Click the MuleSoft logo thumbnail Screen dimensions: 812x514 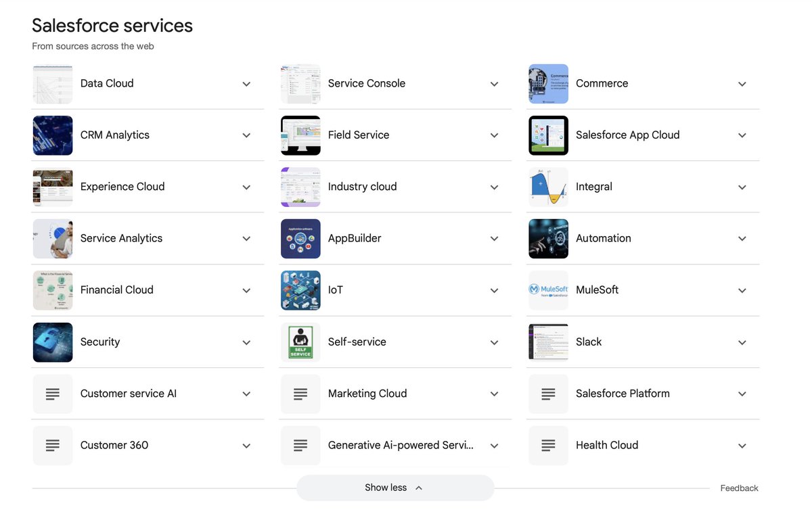click(x=548, y=290)
